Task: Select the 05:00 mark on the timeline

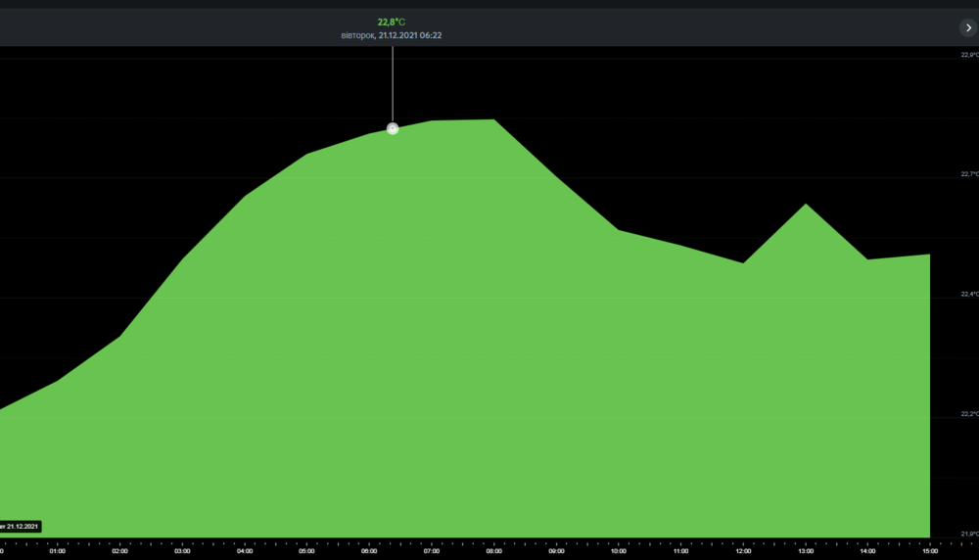Action: click(306, 551)
